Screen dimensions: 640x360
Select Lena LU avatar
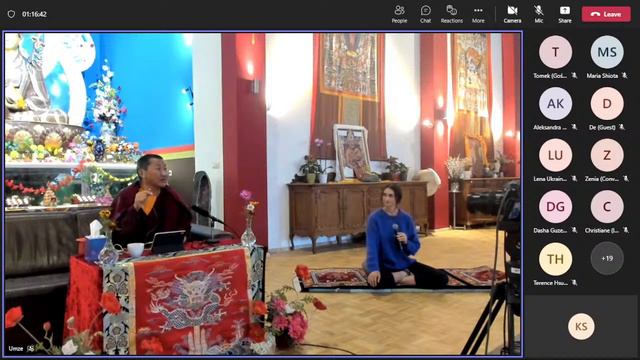555,155
